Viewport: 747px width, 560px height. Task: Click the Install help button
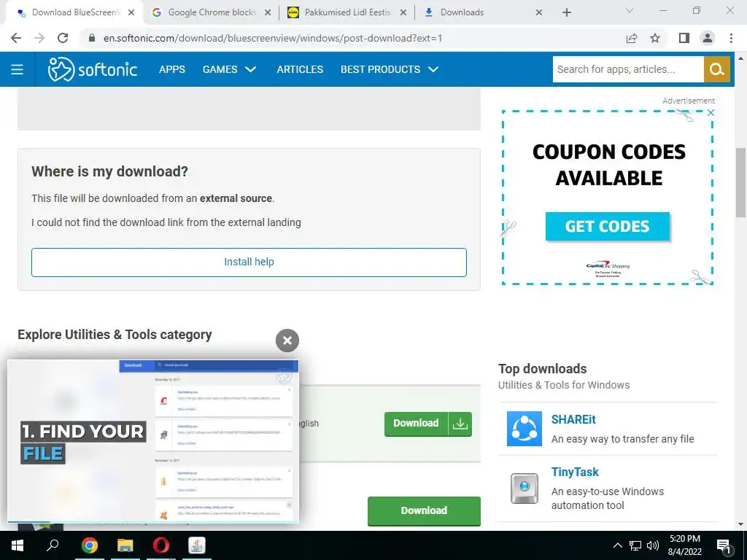click(249, 262)
